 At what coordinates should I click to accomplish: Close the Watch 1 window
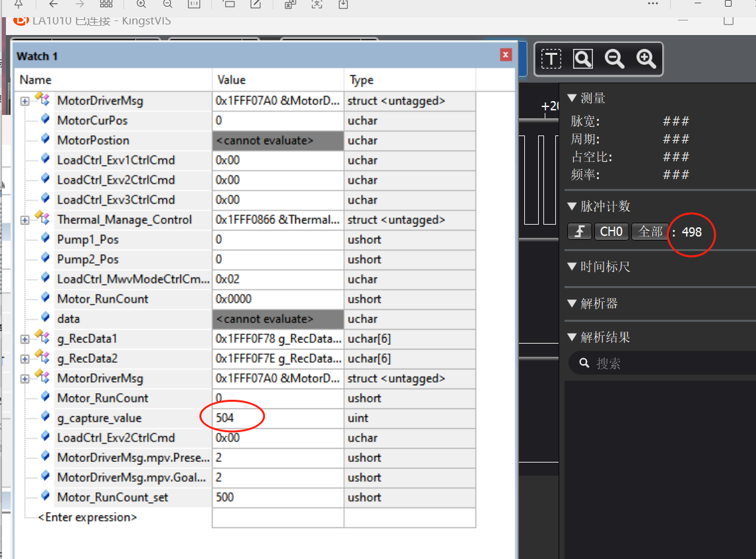click(x=505, y=55)
